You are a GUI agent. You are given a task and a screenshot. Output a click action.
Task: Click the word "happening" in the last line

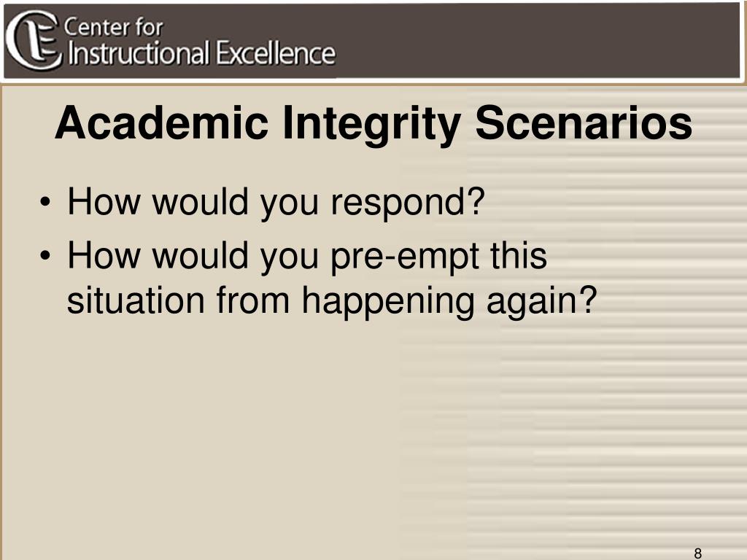click(388, 302)
